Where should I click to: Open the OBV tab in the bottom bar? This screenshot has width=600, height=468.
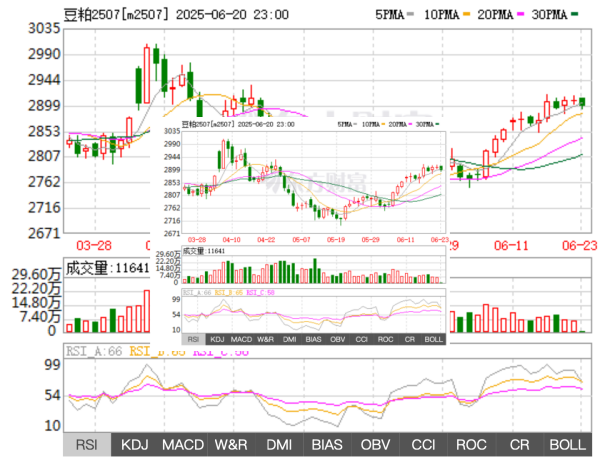[376, 444]
